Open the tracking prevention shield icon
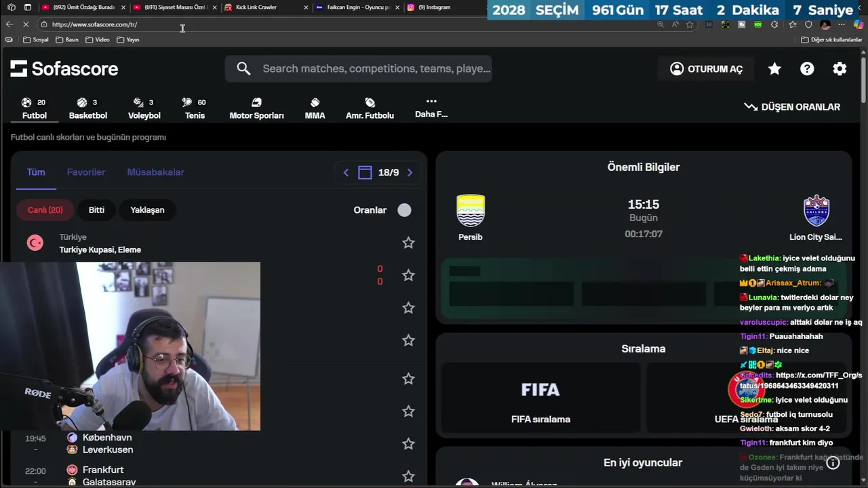The height and width of the screenshot is (488, 868). 808,24
